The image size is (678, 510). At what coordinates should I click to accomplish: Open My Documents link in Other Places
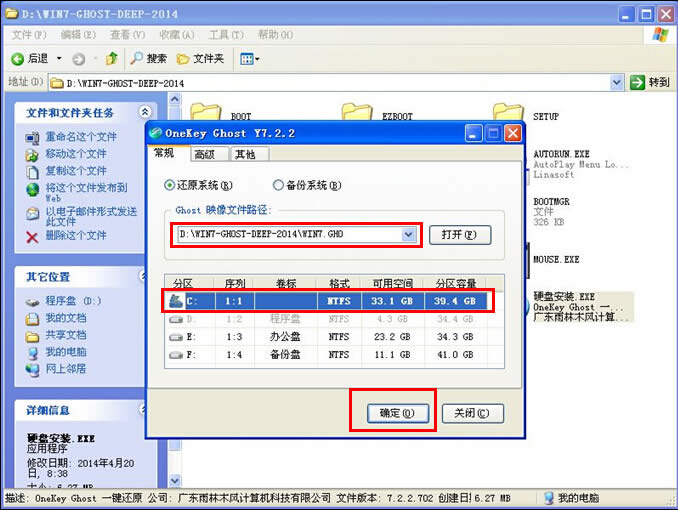[x=65, y=318]
